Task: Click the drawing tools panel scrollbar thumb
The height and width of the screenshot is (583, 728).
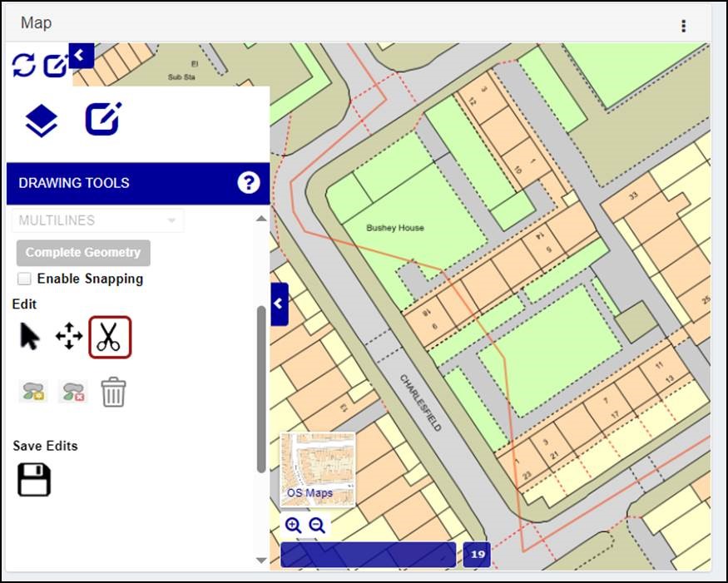Action: [x=261, y=389]
